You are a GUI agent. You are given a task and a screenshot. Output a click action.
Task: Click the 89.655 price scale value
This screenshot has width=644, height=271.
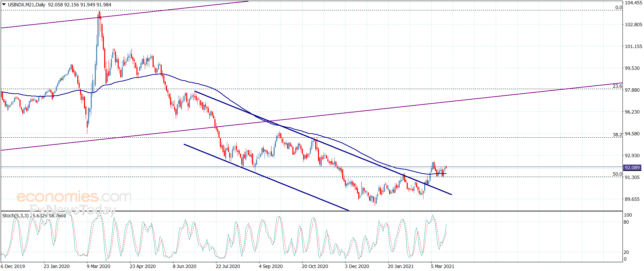coord(632,199)
